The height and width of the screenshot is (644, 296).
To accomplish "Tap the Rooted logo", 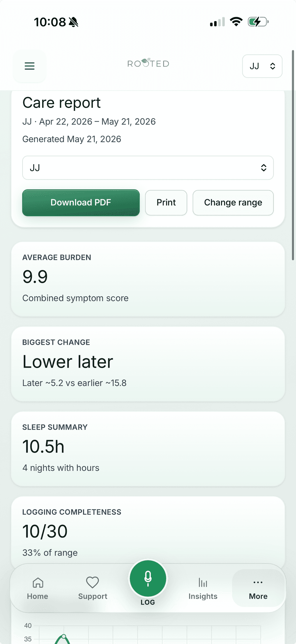I will click(148, 63).
